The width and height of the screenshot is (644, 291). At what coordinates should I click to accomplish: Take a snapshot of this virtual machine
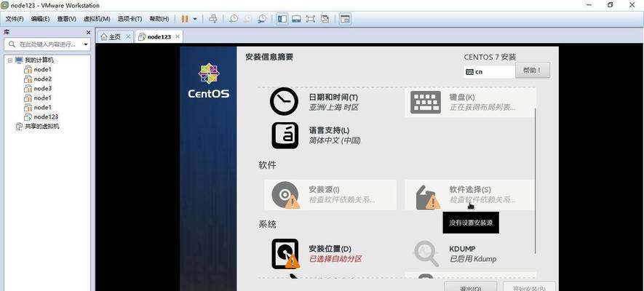click(x=234, y=19)
